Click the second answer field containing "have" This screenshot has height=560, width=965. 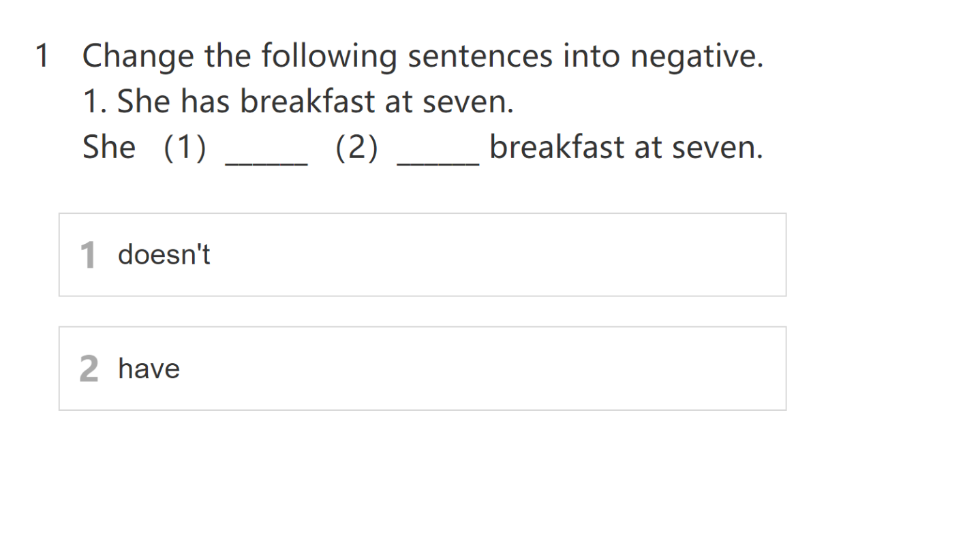coord(423,369)
